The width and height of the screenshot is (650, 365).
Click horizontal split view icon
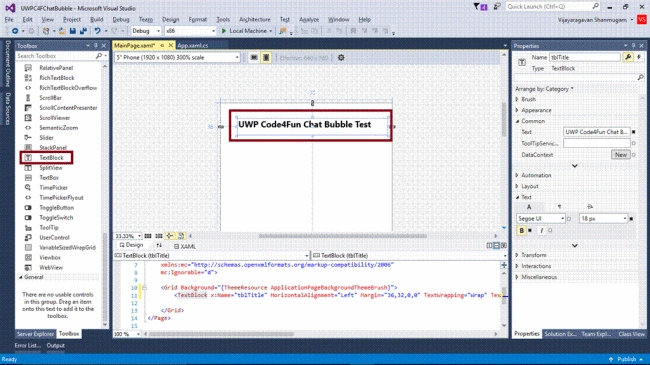click(497, 246)
